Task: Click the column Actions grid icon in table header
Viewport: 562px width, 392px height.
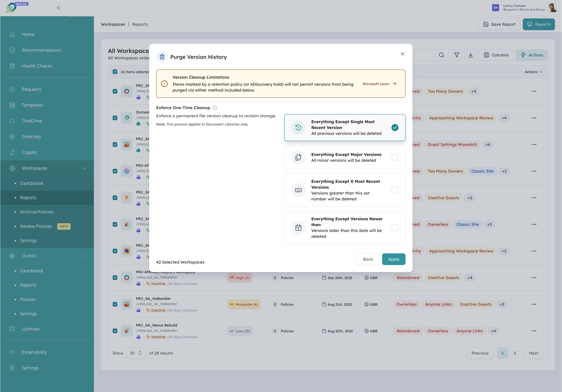Action: (541, 72)
